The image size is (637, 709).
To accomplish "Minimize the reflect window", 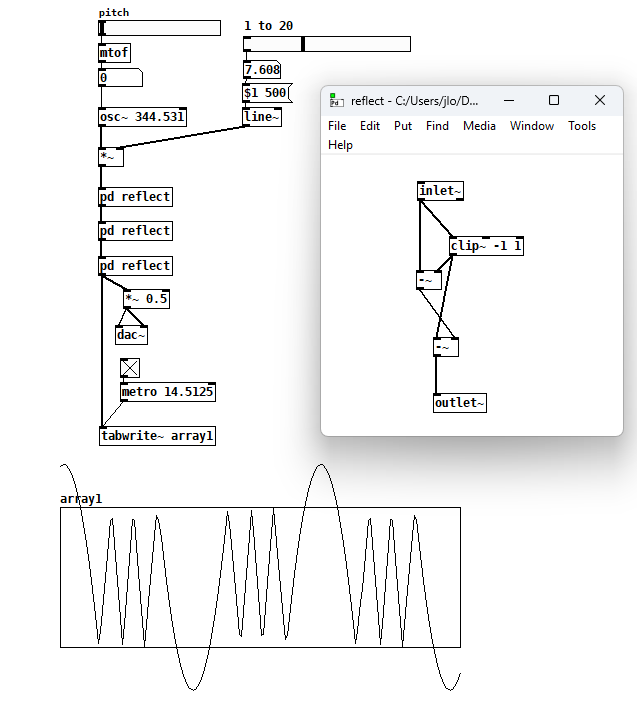I will (509, 100).
